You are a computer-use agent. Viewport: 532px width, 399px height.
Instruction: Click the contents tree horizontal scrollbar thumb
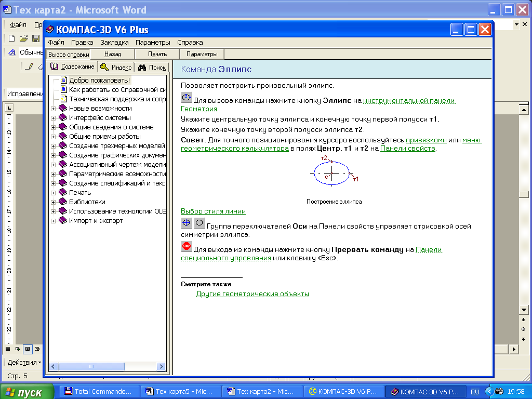(x=91, y=366)
